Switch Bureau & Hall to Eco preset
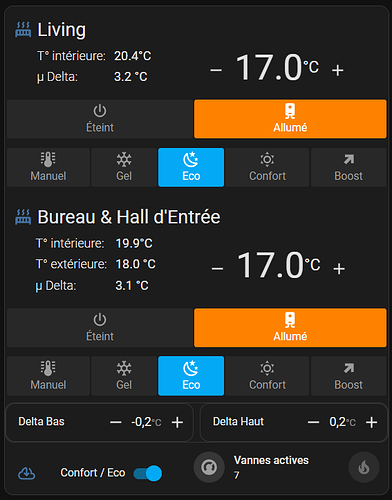 point(191,376)
